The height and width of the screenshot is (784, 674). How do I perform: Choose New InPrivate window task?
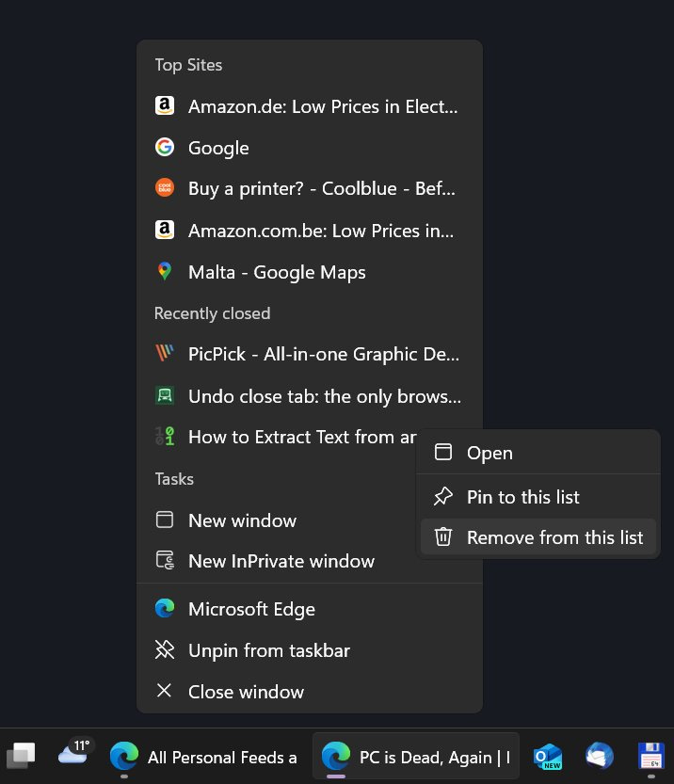pyautogui.click(x=309, y=561)
